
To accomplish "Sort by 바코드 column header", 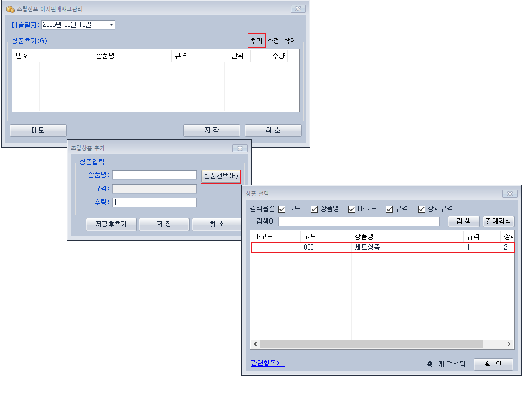I will point(275,236).
